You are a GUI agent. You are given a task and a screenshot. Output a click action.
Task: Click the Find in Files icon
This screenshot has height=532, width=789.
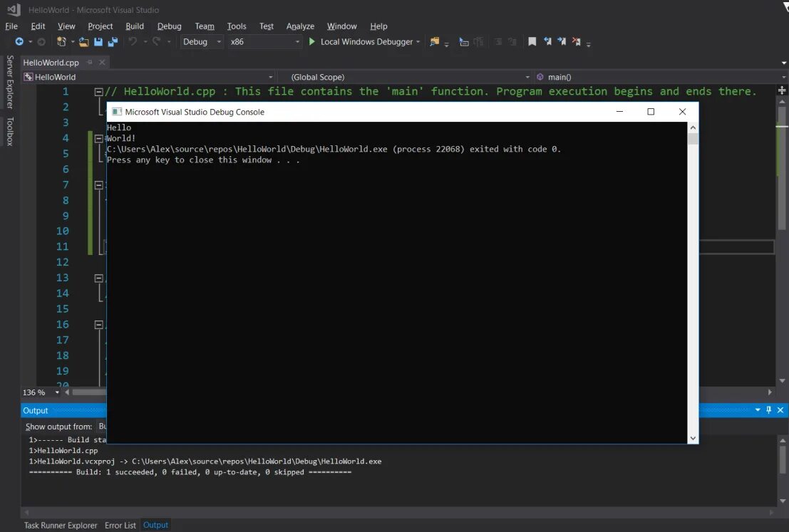click(434, 42)
